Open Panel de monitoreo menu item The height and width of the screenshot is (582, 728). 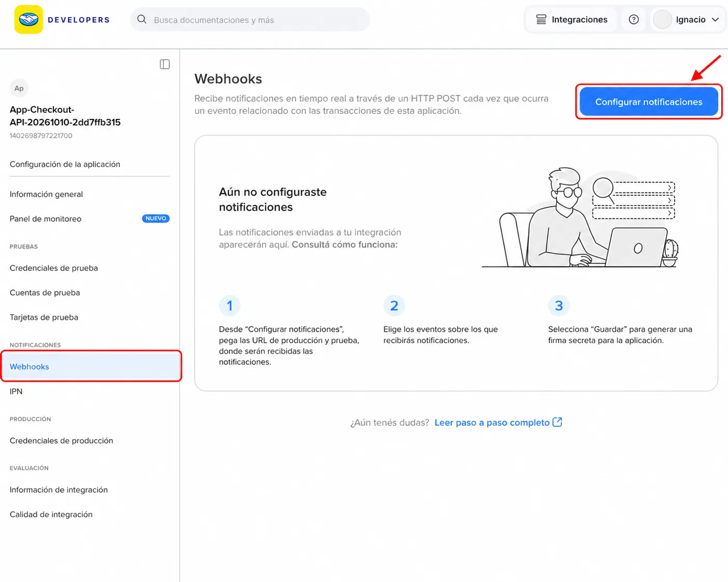(x=46, y=219)
